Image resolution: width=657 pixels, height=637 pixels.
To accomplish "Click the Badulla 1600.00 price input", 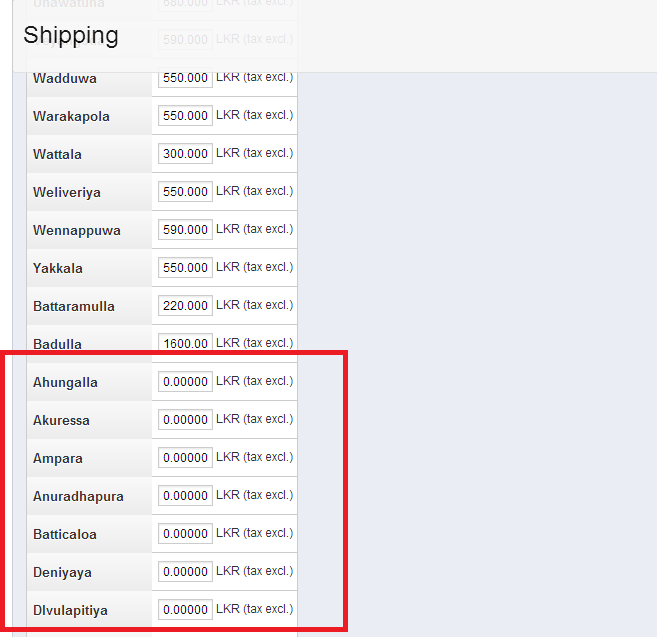I will (x=185, y=343).
